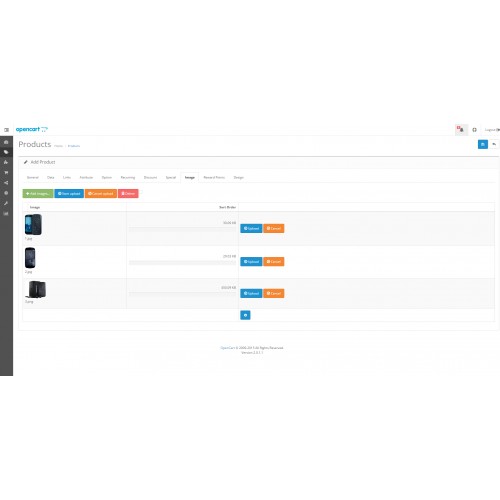Open the Extensions puzzle icon in sidebar
Viewport: 500px width, 500px height.
coord(6,162)
